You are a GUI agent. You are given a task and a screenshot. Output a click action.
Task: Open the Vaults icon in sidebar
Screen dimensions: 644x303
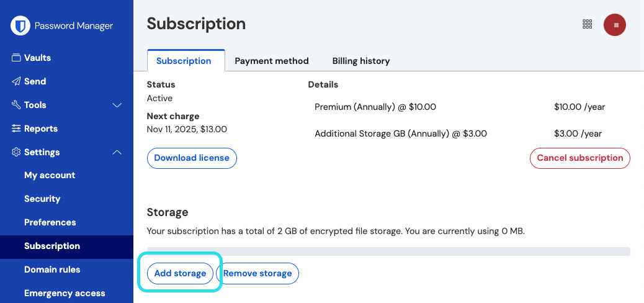(x=17, y=58)
